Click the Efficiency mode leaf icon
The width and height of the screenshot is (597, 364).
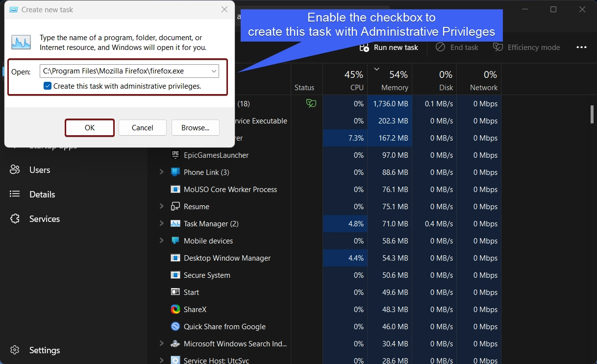tap(498, 47)
